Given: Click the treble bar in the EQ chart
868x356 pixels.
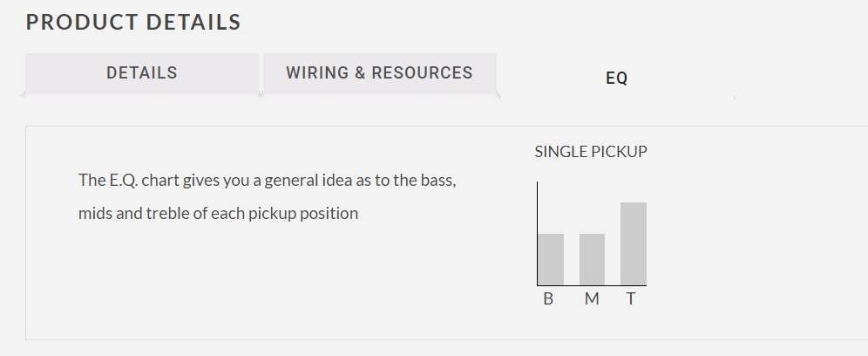Looking at the screenshot, I should [634, 244].
